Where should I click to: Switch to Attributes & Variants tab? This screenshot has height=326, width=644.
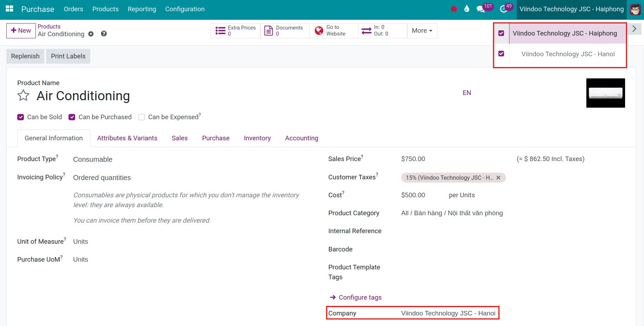click(x=127, y=138)
